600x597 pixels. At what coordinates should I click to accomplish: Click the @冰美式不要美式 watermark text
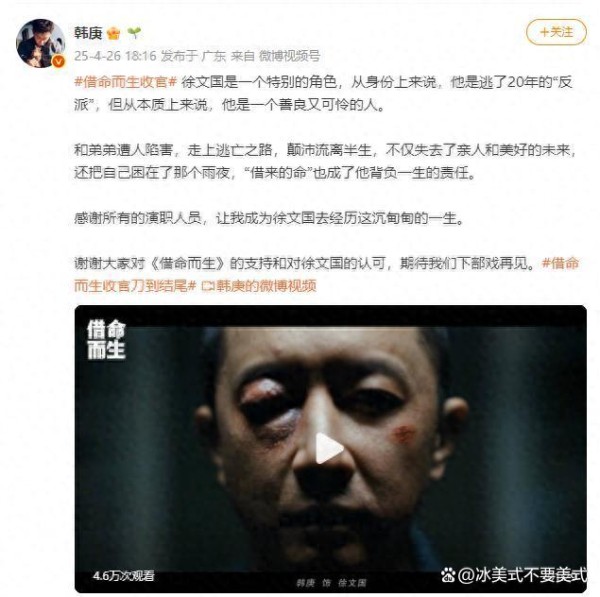coord(522,574)
